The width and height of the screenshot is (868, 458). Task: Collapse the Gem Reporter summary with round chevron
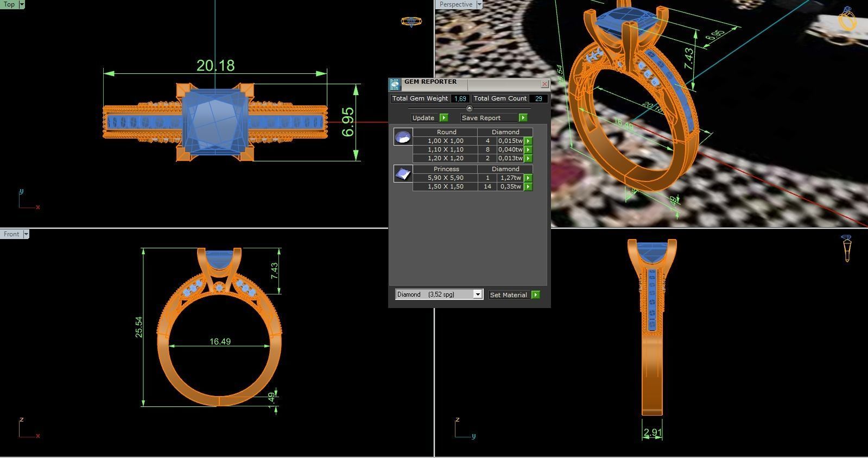click(470, 109)
